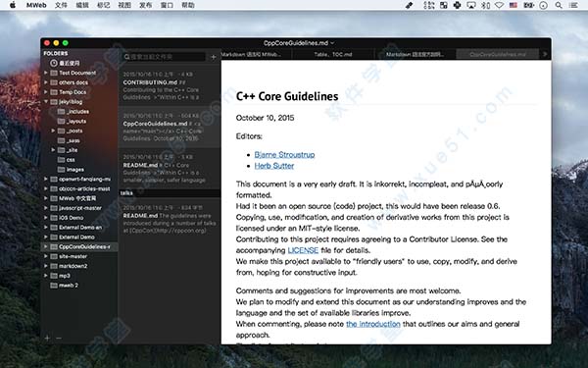This screenshot has width=588, height=368.
Task: Open Spotlight search in the menu bar
Action: 559,5
